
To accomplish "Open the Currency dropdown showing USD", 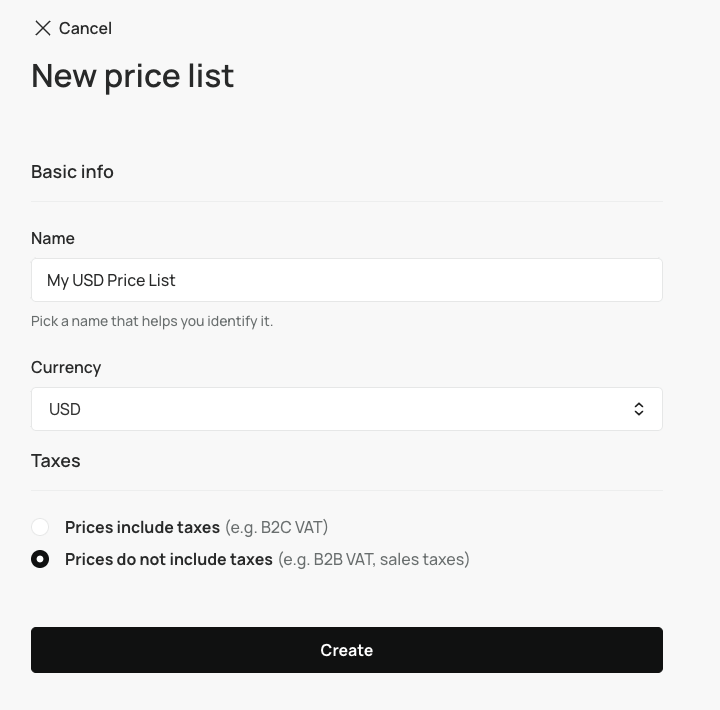I will tap(346, 409).
